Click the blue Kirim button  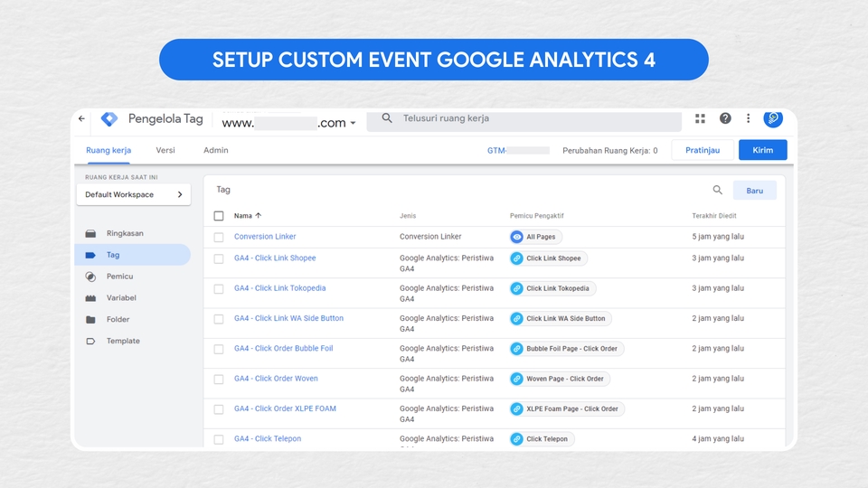(763, 150)
